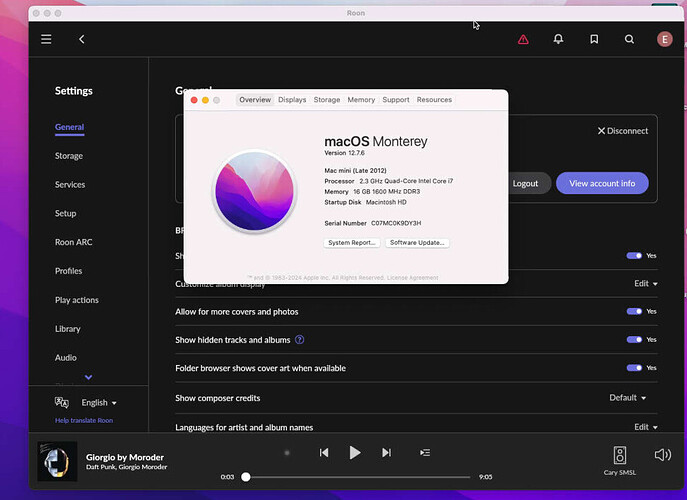Click the Daft Punk album cover thumbnail
Viewport: 687px width, 500px height.
[57, 461]
